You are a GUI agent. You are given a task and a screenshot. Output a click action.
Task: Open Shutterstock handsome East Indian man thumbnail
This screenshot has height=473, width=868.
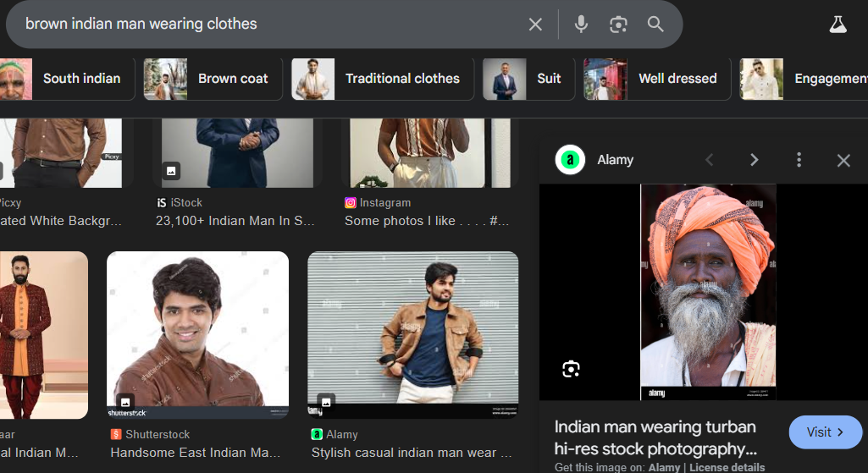click(x=197, y=334)
